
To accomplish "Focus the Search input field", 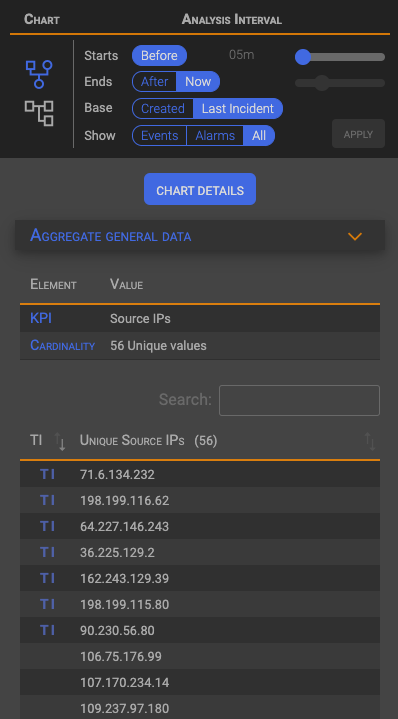I will point(299,400).
